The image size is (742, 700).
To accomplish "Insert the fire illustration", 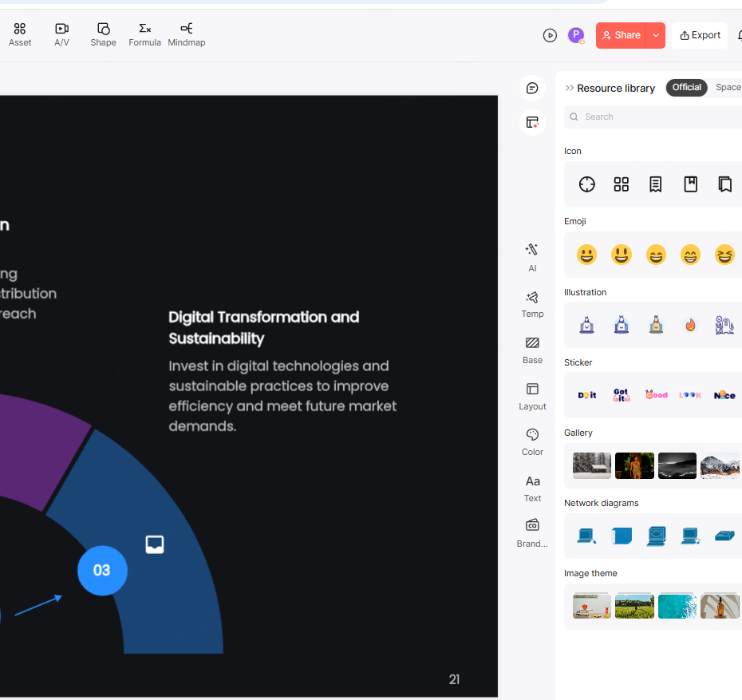I will point(690,325).
